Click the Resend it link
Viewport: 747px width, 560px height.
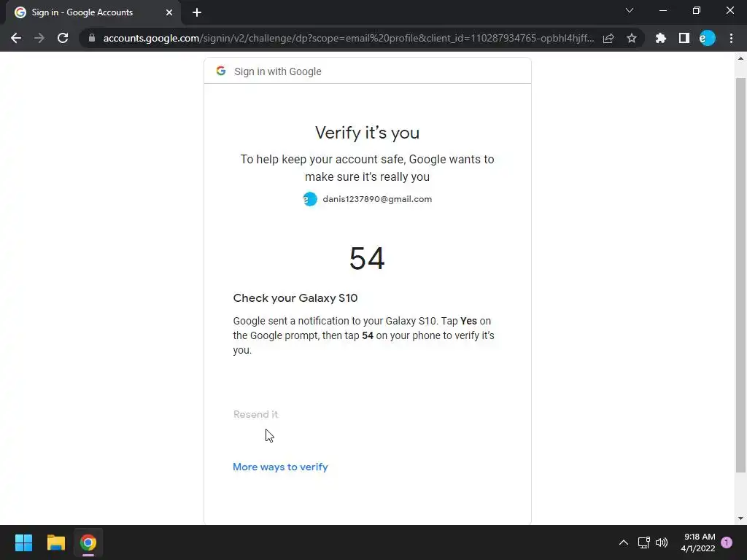tap(256, 414)
